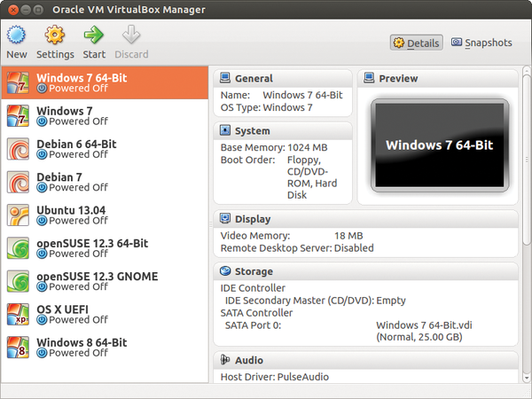The height and width of the screenshot is (399, 532).
Task: Click the New virtual machine icon
Action: pos(16,35)
